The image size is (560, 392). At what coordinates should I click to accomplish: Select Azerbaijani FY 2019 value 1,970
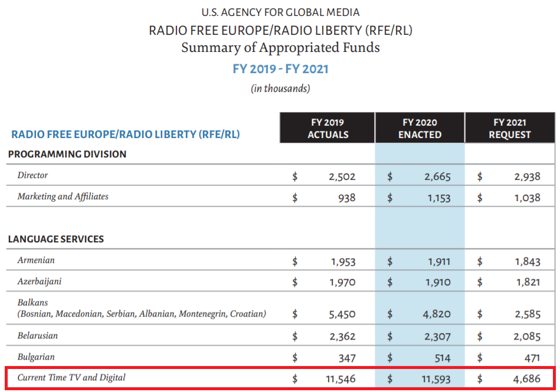pyautogui.click(x=342, y=282)
